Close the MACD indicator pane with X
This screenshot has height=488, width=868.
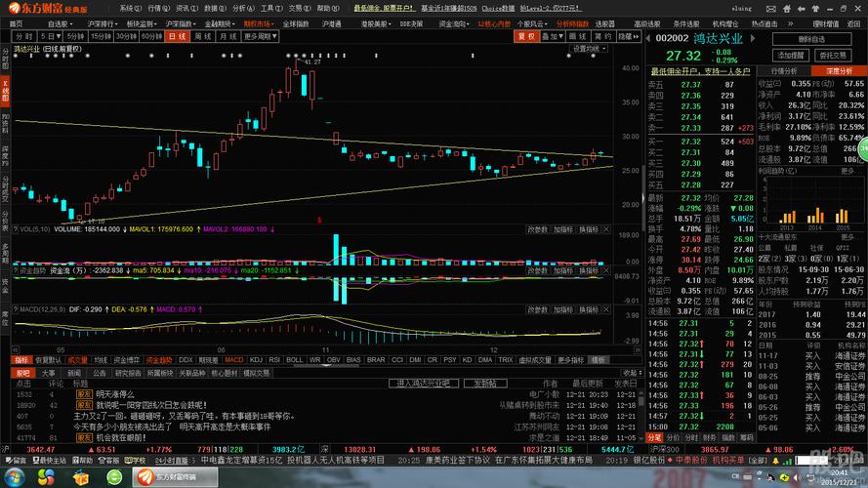click(x=606, y=309)
